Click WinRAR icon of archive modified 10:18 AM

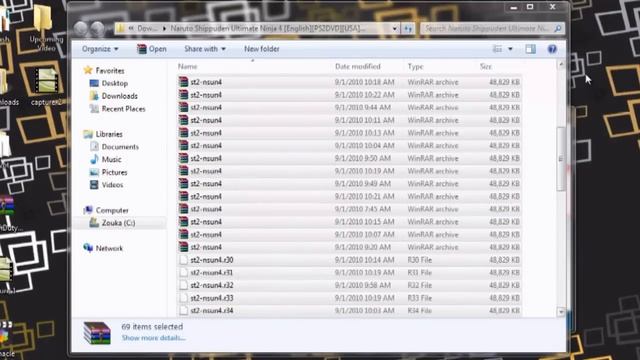184,82
